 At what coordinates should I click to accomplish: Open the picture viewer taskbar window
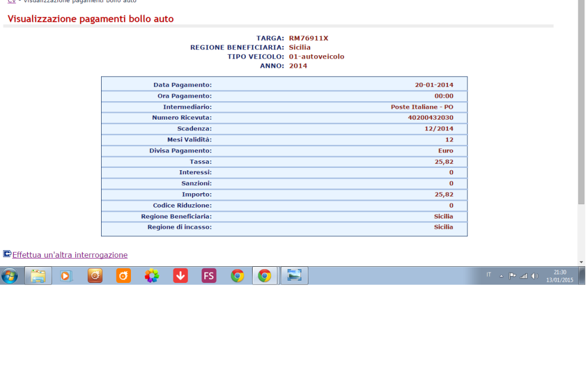click(294, 276)
